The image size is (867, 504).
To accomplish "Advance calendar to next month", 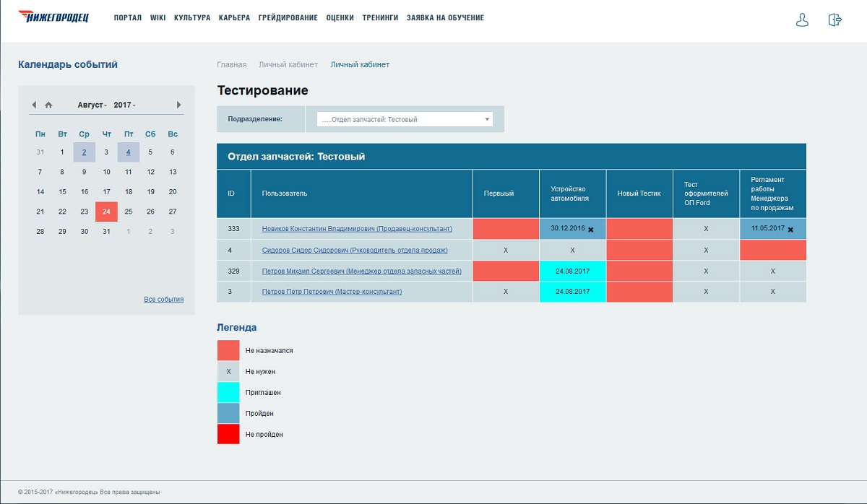I will click(x=178, y=105).
